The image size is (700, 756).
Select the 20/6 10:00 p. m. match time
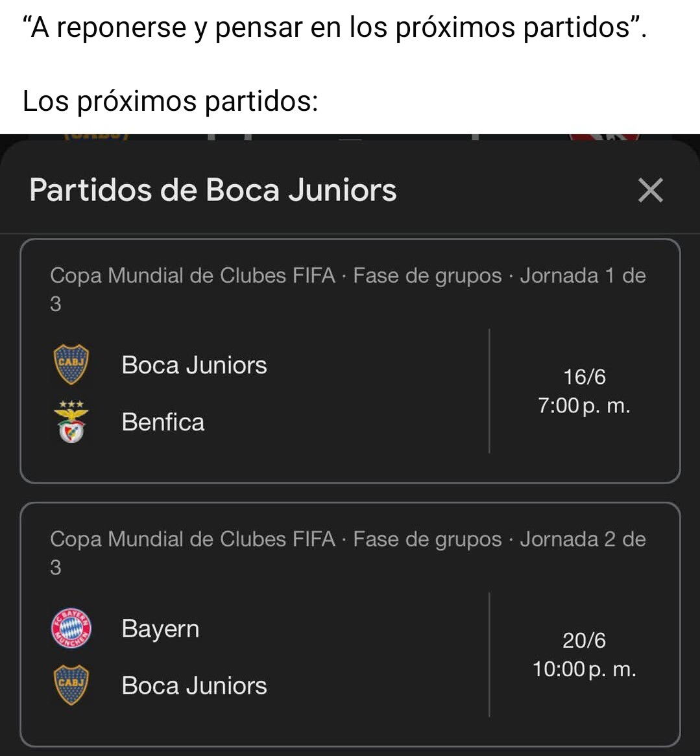pyautogui.click(x=585, y=655)
